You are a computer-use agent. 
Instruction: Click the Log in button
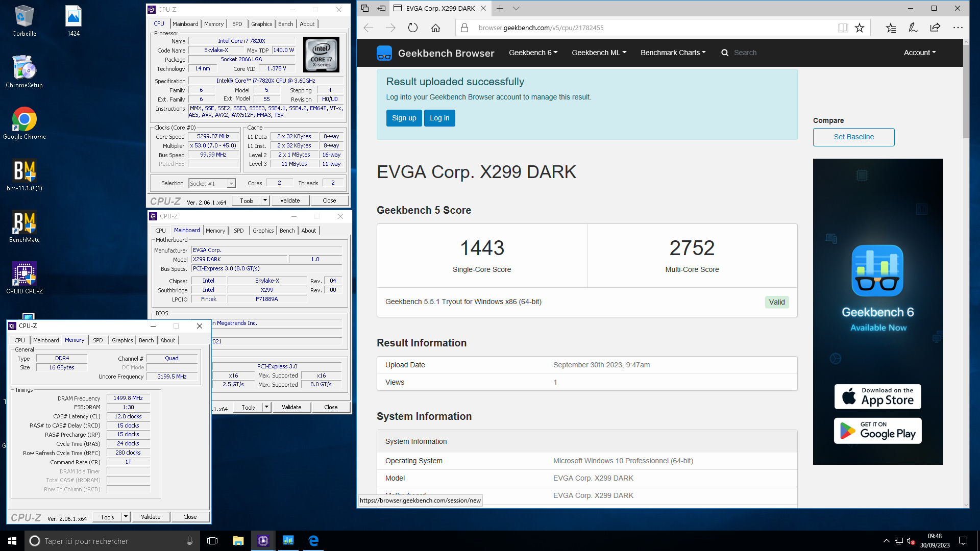click(x=439, y=118)
